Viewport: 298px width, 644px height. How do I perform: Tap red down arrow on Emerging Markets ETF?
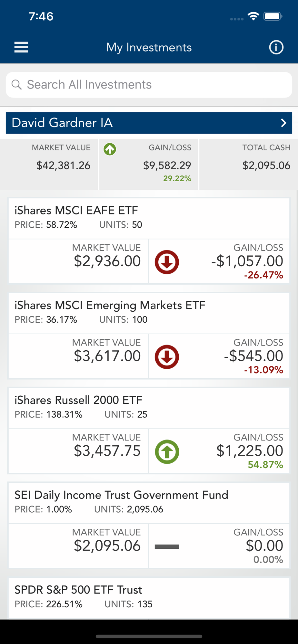[x=167, y=357]
